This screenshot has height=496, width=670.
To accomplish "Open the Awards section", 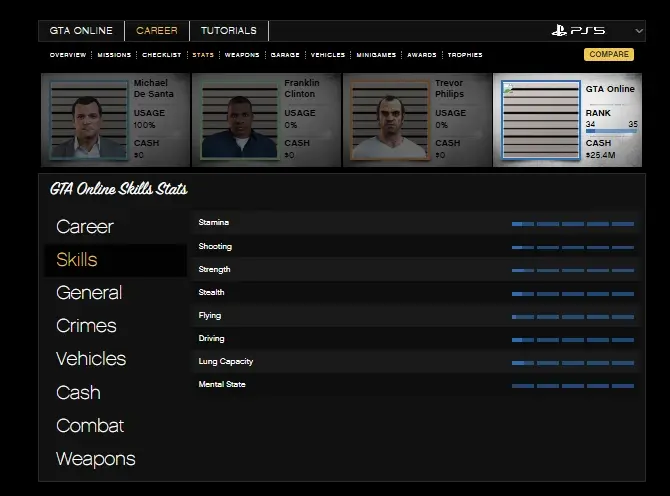I will [x=422, y=55].
